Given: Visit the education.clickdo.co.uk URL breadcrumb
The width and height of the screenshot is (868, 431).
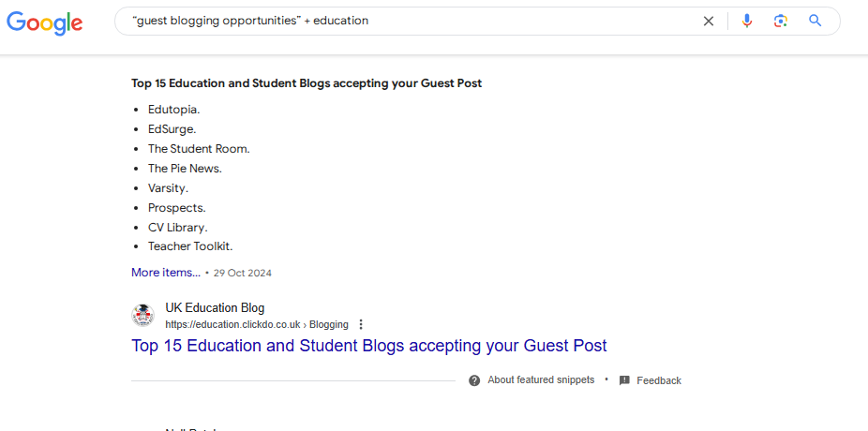Looking at the screenshot, I should click(257, 324).
